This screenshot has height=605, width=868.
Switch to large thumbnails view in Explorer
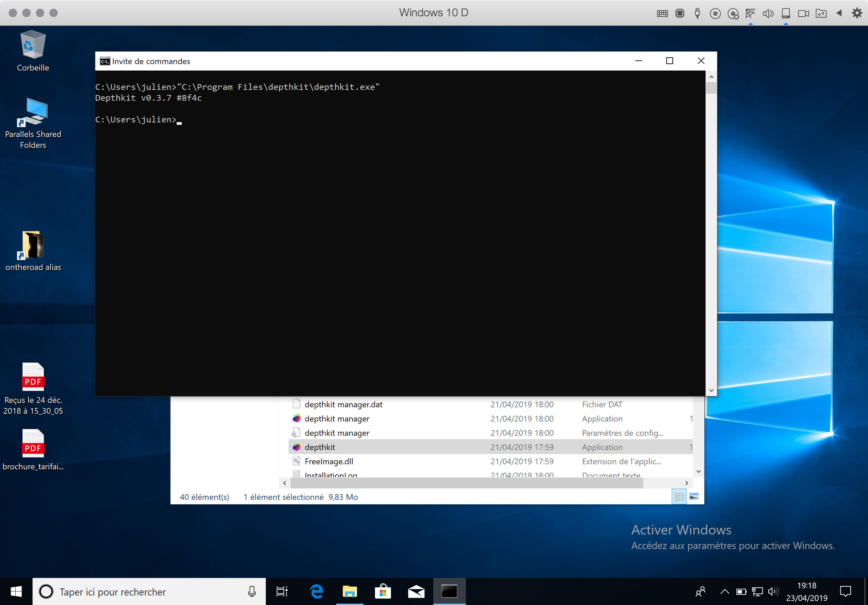pos(694,497)
